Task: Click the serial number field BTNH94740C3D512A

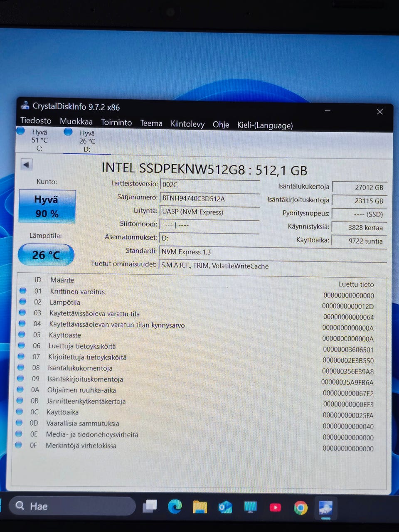Action: tap(209, 198)
